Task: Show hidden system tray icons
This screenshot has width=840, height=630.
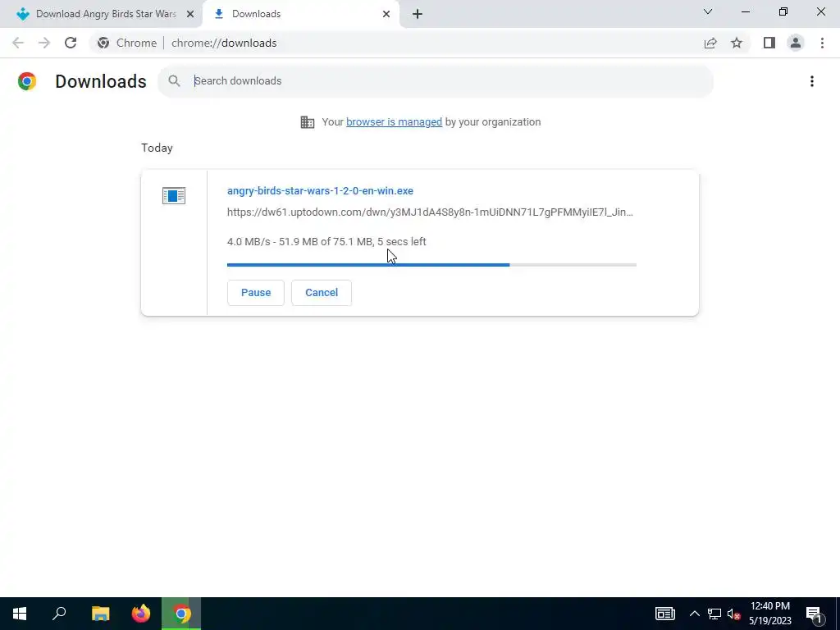Action: tap(694, 614)
